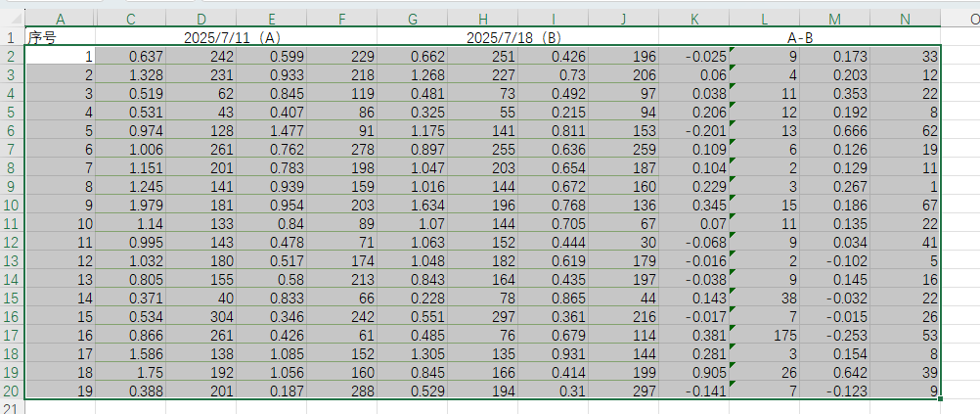
Task: Select row 1 header
Action: [x=12, y=37]
